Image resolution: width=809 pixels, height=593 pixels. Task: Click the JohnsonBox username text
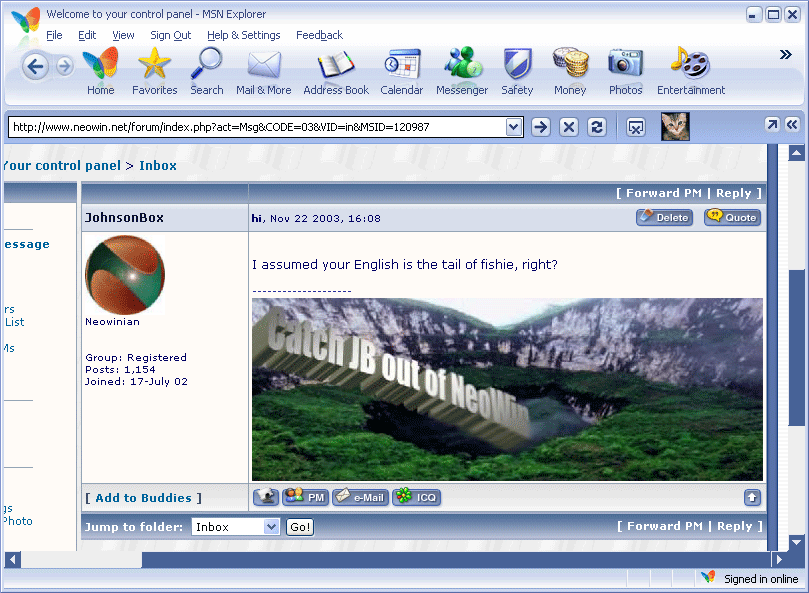pos(124,217)
